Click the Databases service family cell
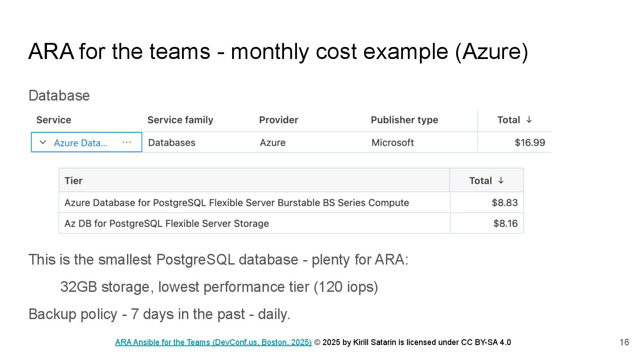Viewport: 644px width, 362px height. tap(172, 143)
